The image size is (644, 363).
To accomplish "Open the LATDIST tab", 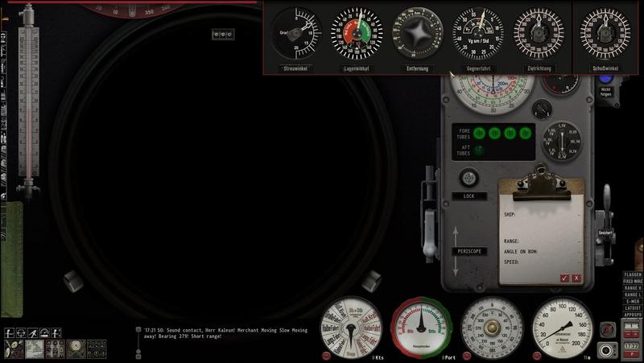I will [633, 308].
